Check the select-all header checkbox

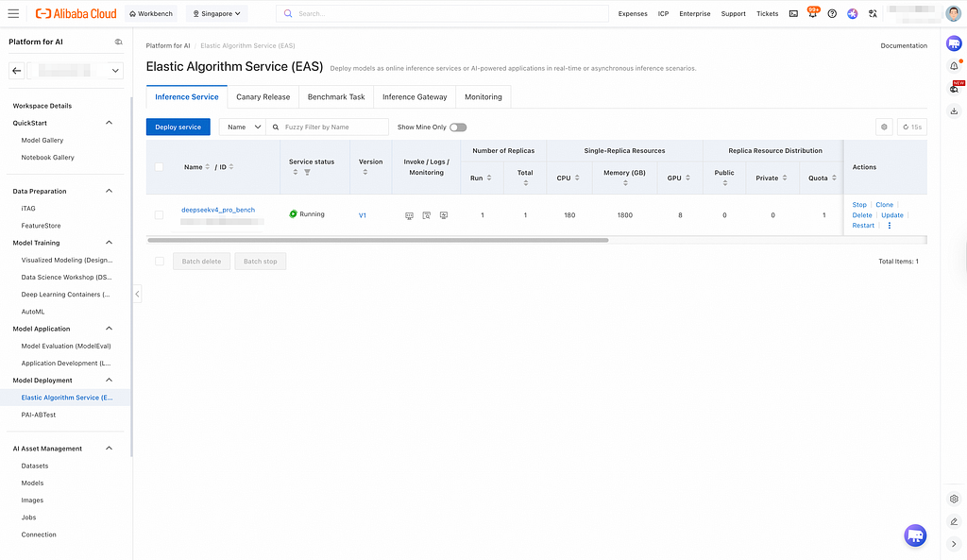159,167
